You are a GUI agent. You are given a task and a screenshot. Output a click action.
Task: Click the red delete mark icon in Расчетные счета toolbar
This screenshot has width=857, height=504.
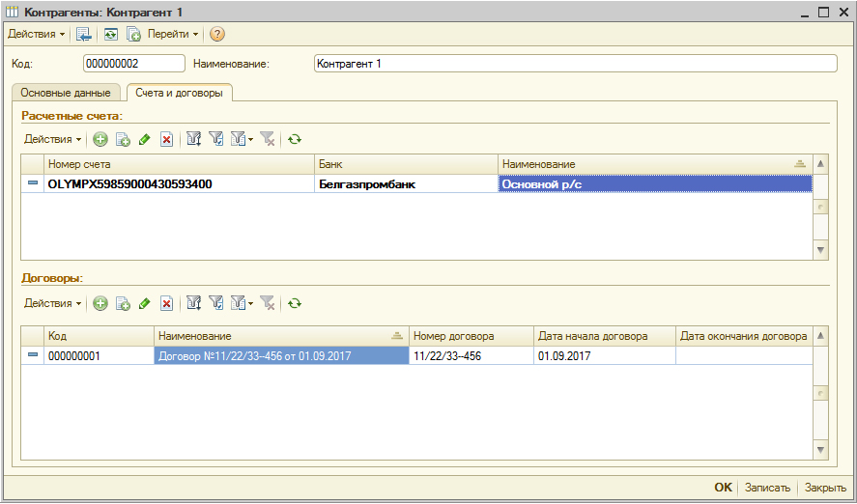[x=166, y=139]
